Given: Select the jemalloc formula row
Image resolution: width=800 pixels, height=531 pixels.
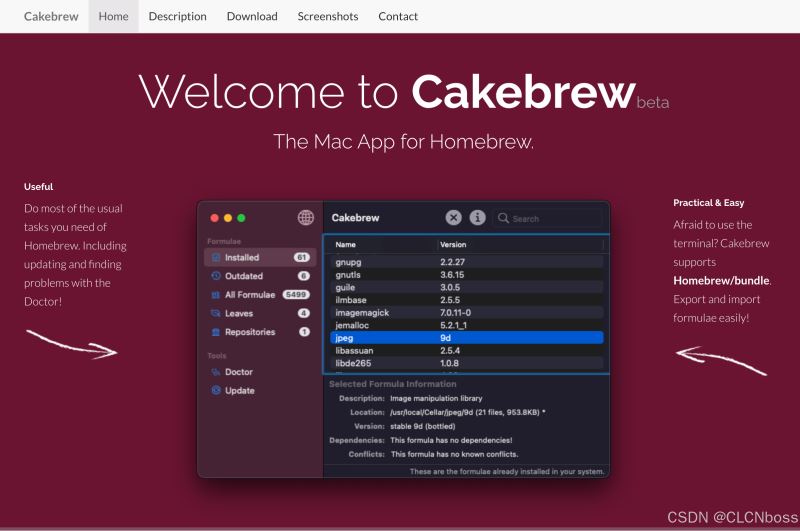Looking at the screenshot, I should click(x=467, y=325).
